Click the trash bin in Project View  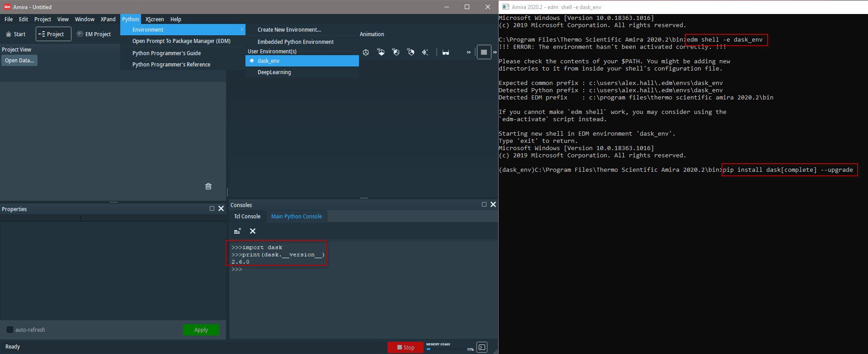pos(208,186)
